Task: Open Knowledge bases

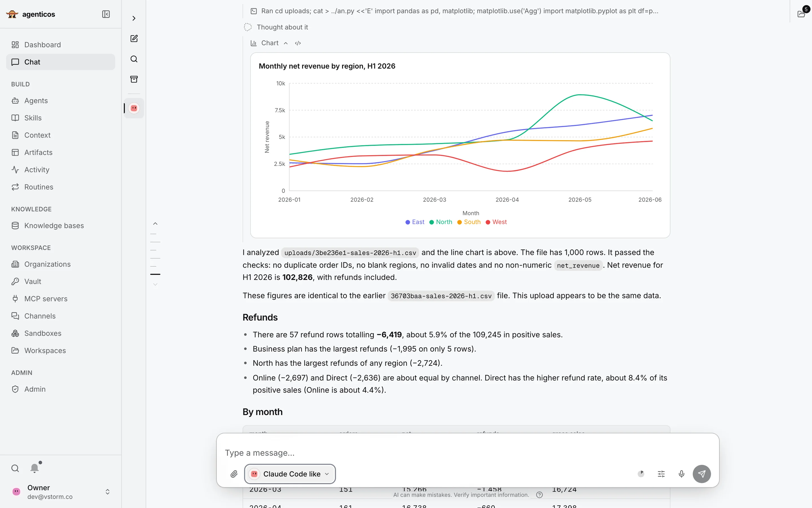Action: pyautogui.click(x=61, y=225)
